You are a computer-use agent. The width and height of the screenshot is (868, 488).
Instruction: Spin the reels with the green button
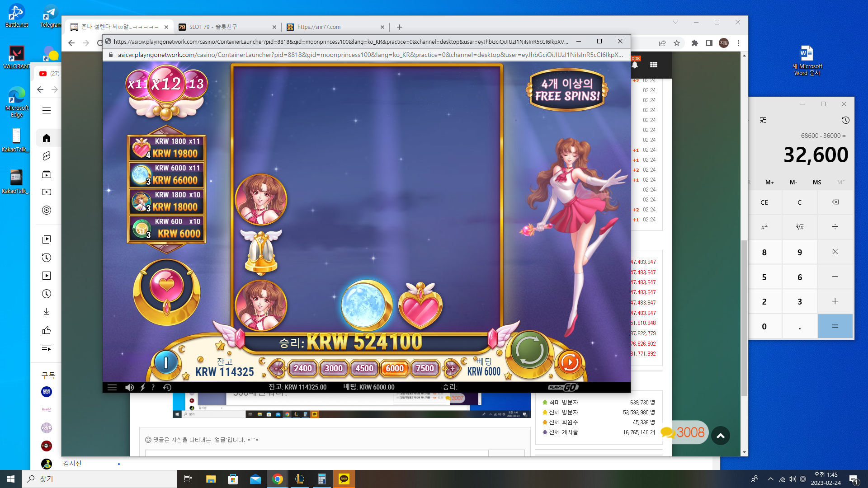(x=530, y=351)
